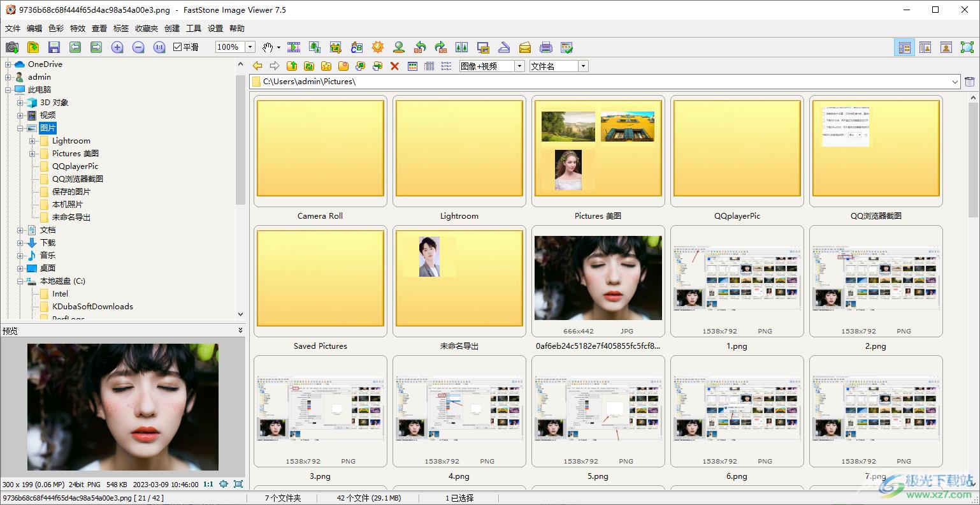This screenshot has width=980, height=505.
Task: Select QQplayerPic folder in tree
Action: (x=75, y=166)
